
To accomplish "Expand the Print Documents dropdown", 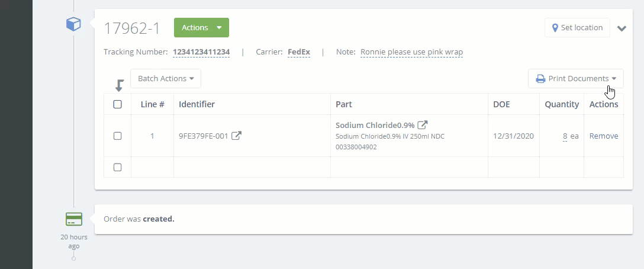I will pyautogui.click(x=576, y=79).
